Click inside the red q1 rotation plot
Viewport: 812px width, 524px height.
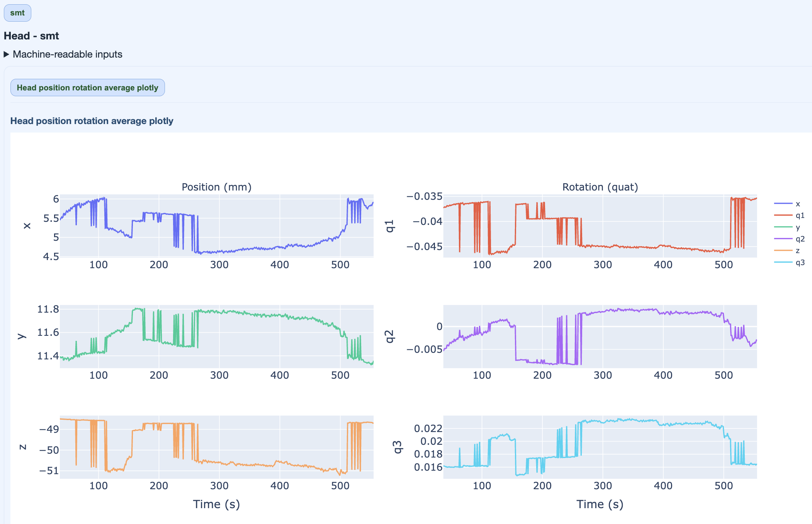(600, 226)
